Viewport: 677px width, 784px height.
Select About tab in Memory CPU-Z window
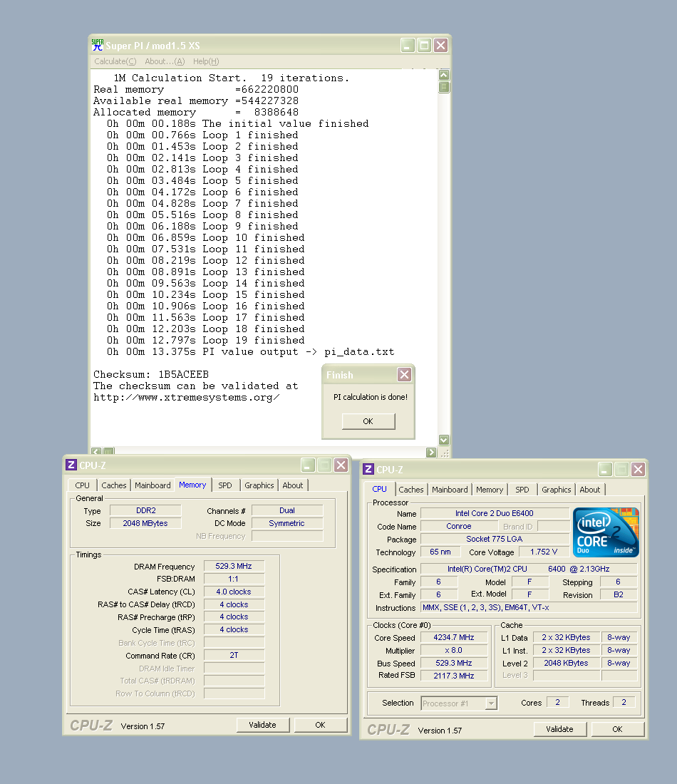coord(292,485)
